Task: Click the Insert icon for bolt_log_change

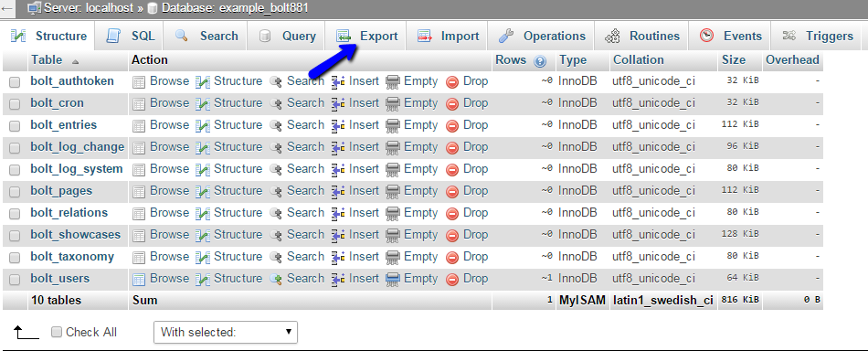Action: coord(338,148)
